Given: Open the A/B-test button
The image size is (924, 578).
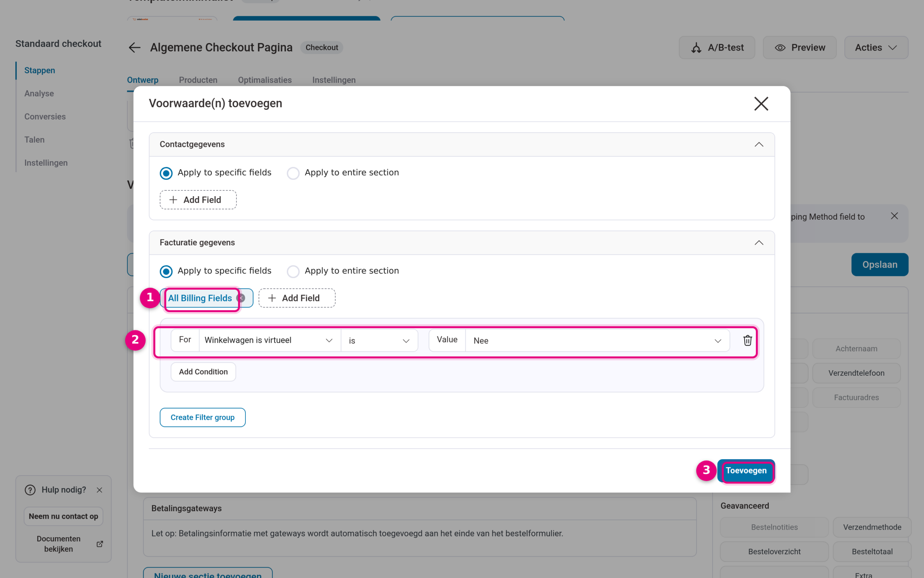Looking at the screenshot, I should tap(717, 47).
